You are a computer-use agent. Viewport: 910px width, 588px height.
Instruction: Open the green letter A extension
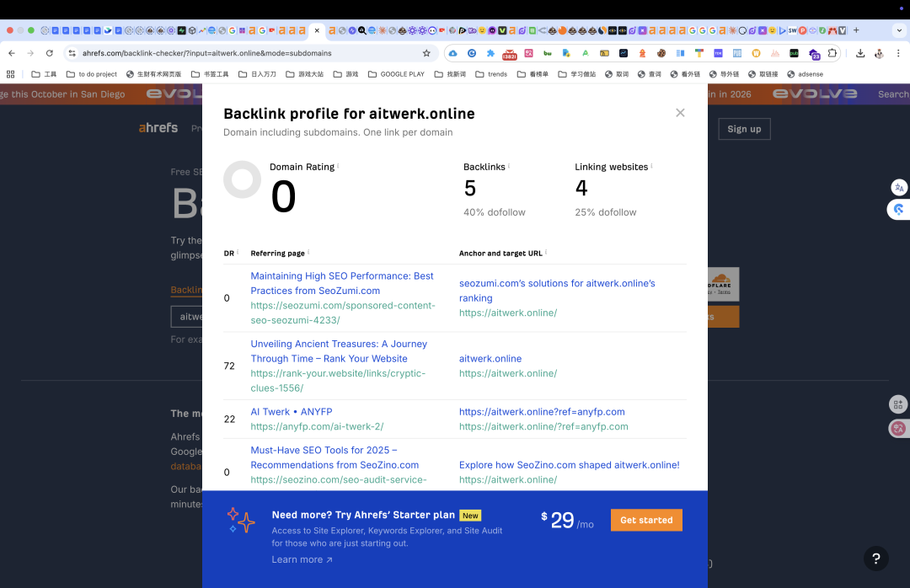tap(585, 53)
